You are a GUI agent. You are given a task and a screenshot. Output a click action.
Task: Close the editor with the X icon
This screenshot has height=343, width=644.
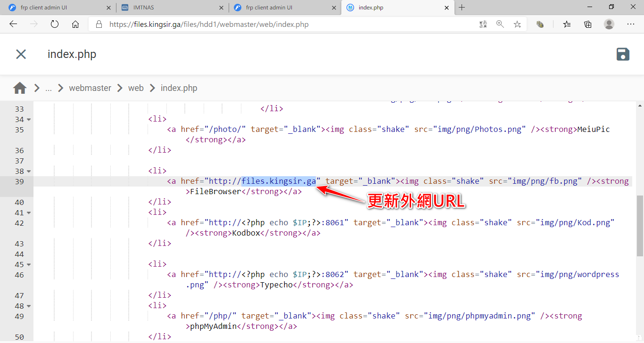pyautogui.click(x=21, y=54)
